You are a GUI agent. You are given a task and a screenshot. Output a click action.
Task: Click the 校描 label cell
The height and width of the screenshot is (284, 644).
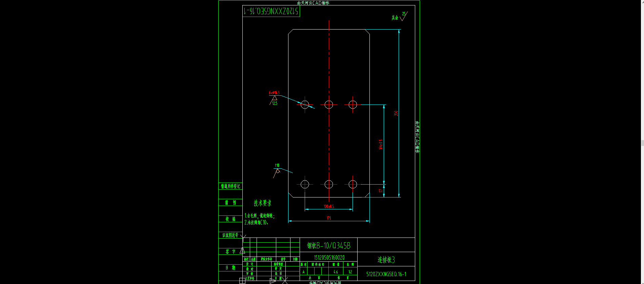[x=230, y=219]
